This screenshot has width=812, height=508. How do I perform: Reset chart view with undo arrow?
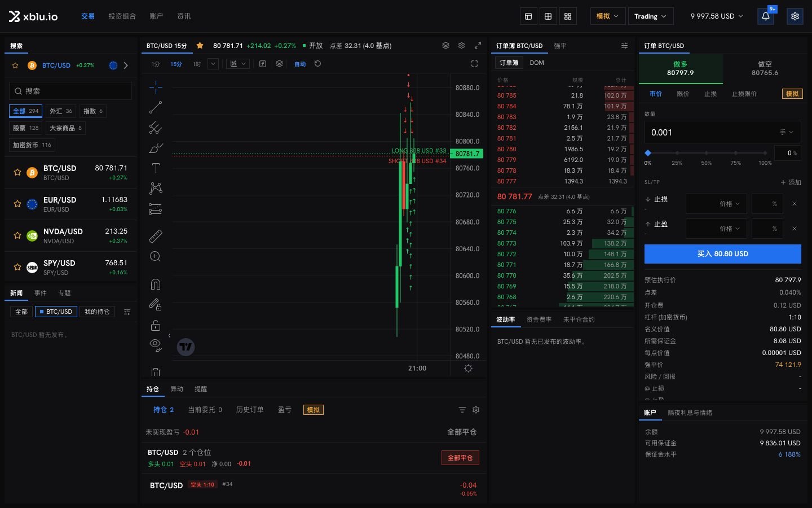click(317, 64)
